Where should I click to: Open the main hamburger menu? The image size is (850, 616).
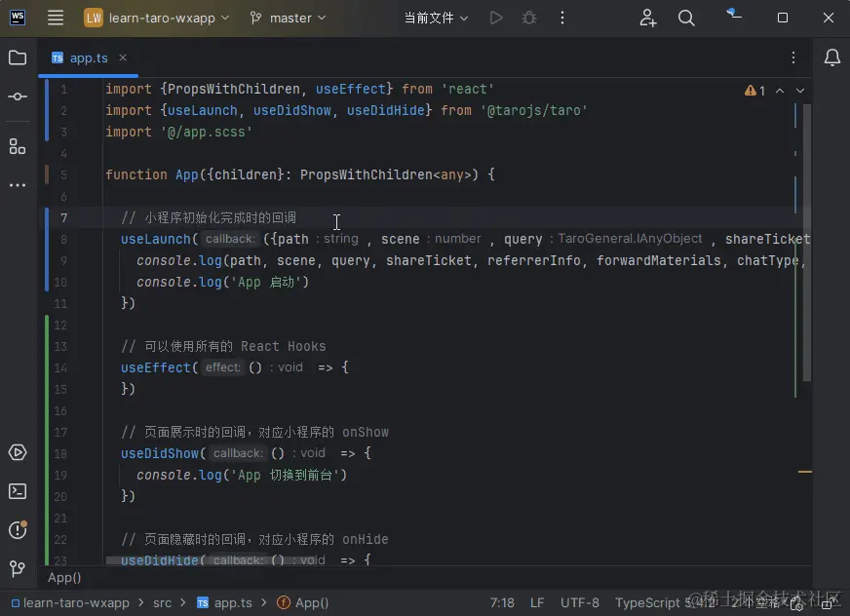pos(56,18)
